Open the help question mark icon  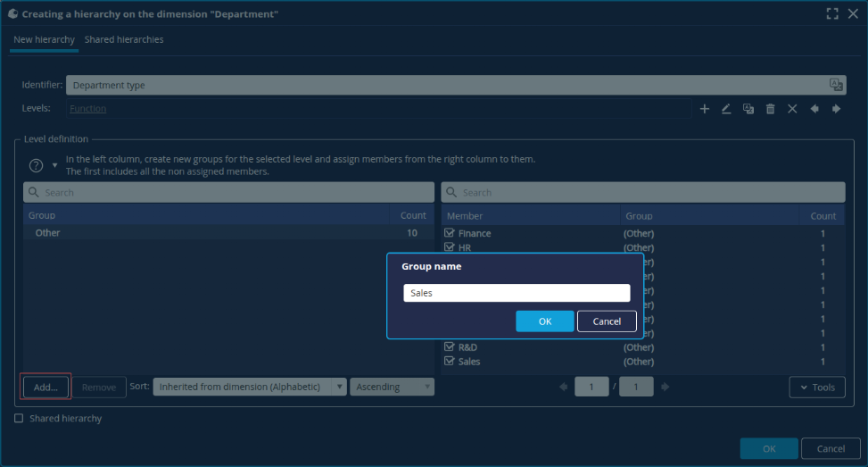point(37,165)
